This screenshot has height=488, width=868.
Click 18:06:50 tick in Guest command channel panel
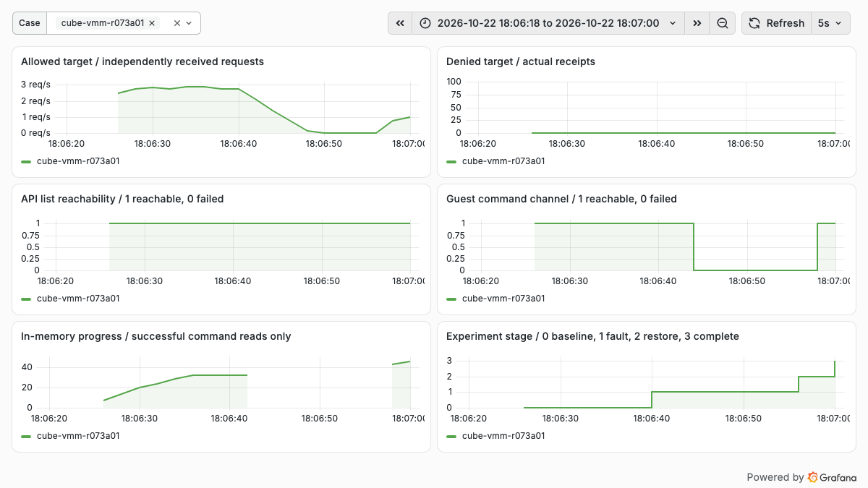pos(746,281)
